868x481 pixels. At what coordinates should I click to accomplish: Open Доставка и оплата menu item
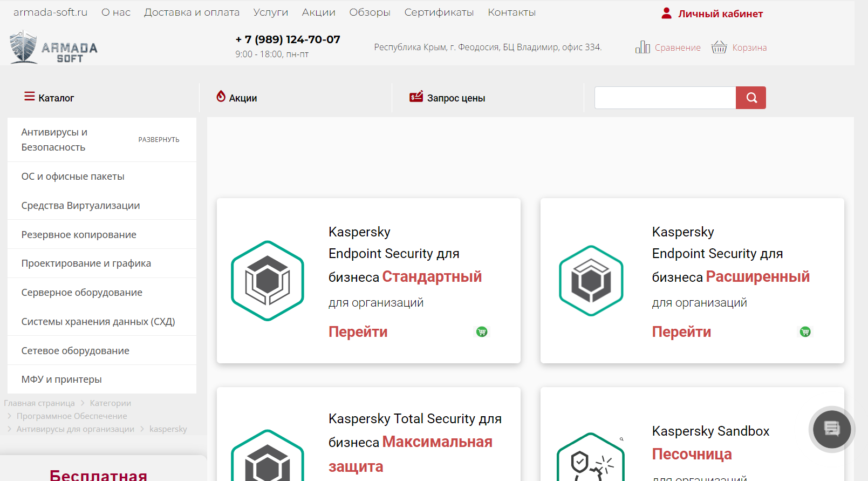click(x=192, y=12)
